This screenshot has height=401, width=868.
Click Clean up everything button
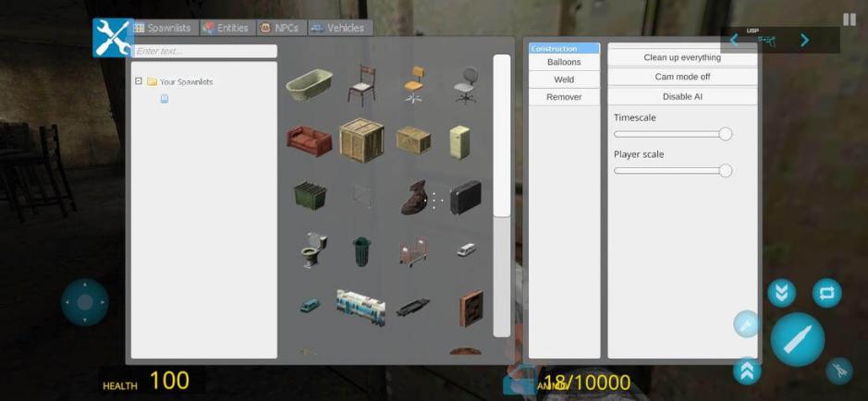coord(682,57)
